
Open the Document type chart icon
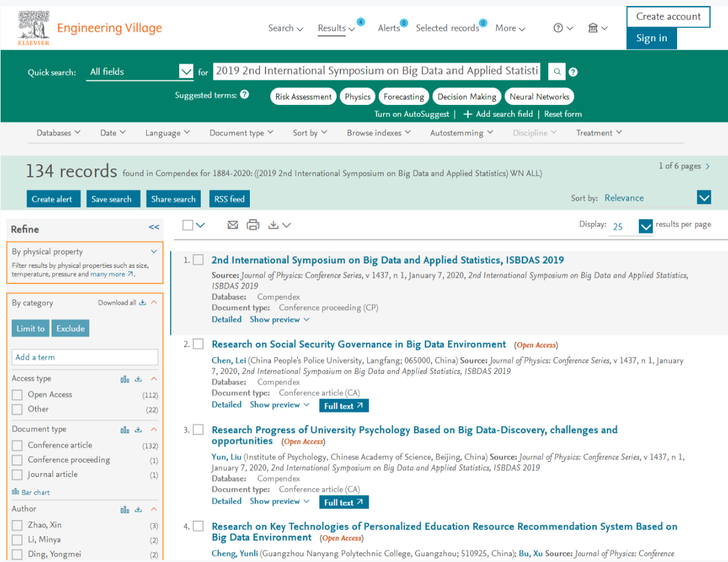[125, 430]
